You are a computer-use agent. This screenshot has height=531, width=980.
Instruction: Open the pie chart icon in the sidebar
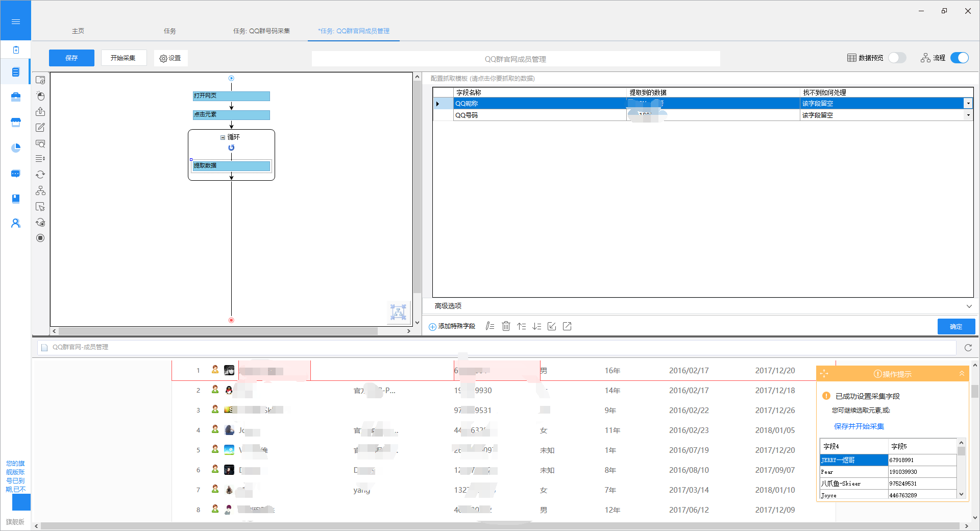point(16,148)
